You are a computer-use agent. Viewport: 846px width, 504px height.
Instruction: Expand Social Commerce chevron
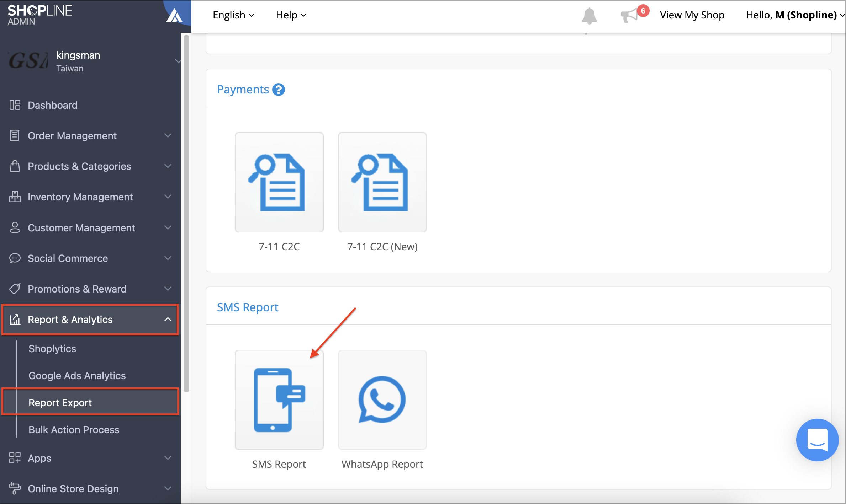168,258
